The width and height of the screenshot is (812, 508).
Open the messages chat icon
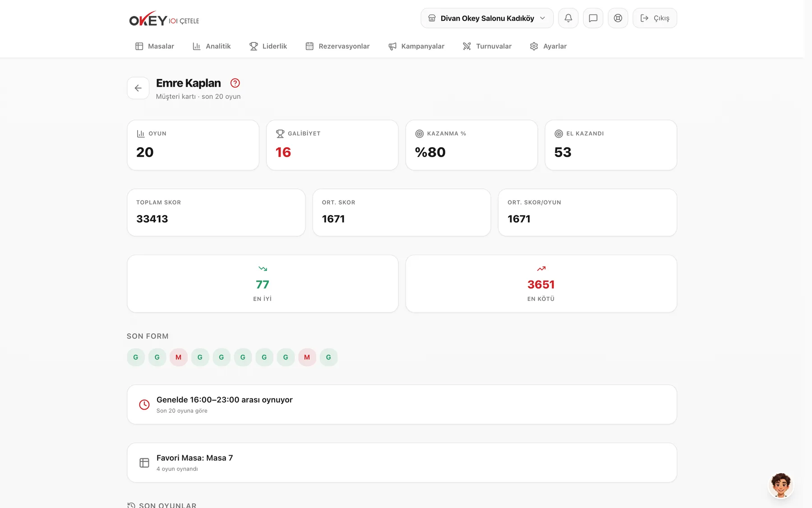(593, 18)
